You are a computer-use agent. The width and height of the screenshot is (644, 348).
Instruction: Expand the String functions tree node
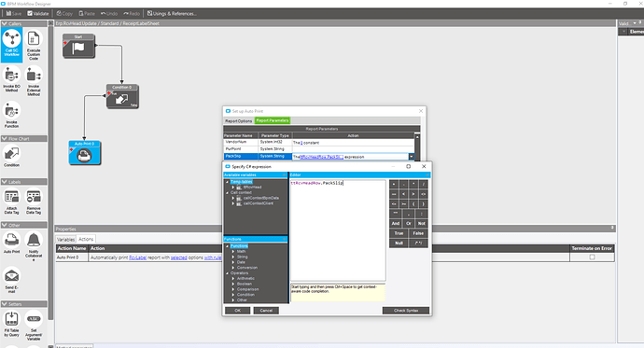233,257
